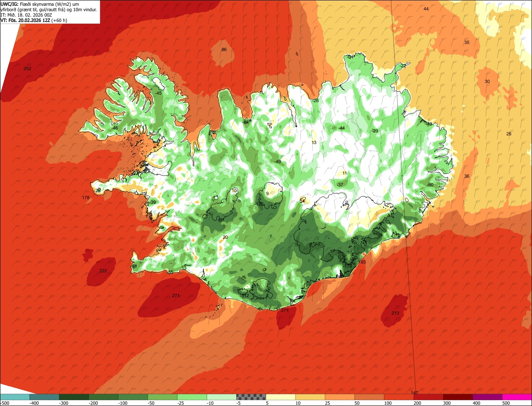Click the map value 35
Viewport: 532px width, 406px height.
[x=467, y=42]
